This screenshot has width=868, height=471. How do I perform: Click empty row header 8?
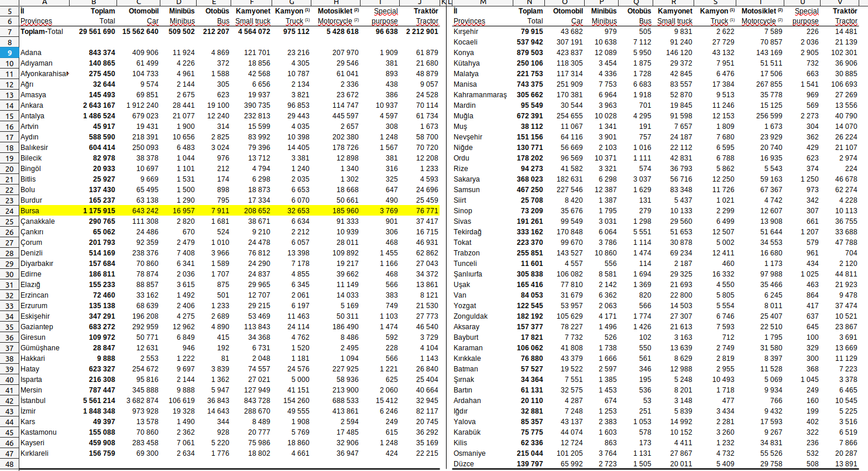9,42
